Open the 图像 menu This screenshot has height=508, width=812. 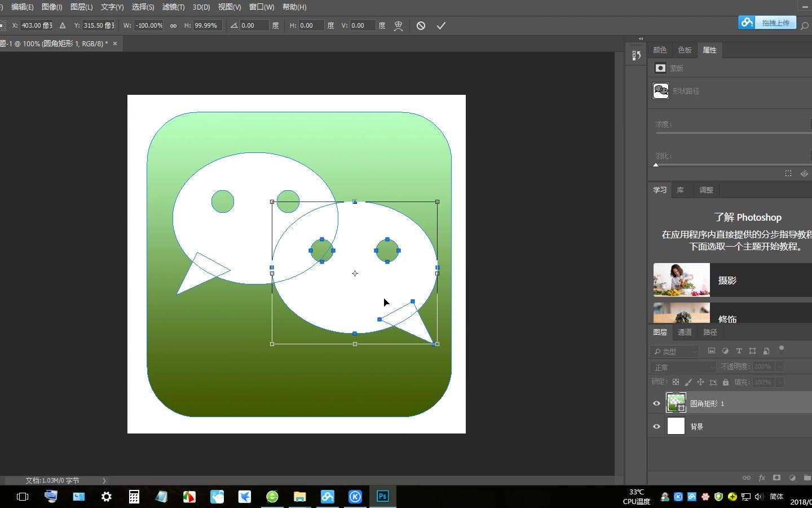point(52,7)
